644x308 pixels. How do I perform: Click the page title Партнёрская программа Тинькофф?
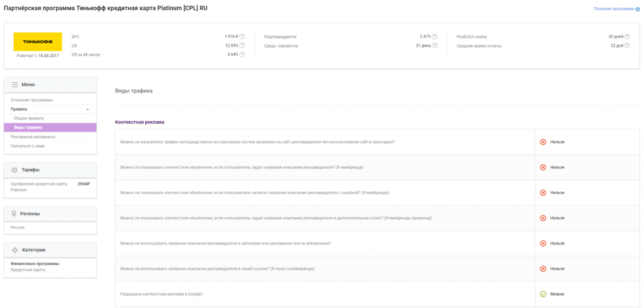(x=105, y=8)
